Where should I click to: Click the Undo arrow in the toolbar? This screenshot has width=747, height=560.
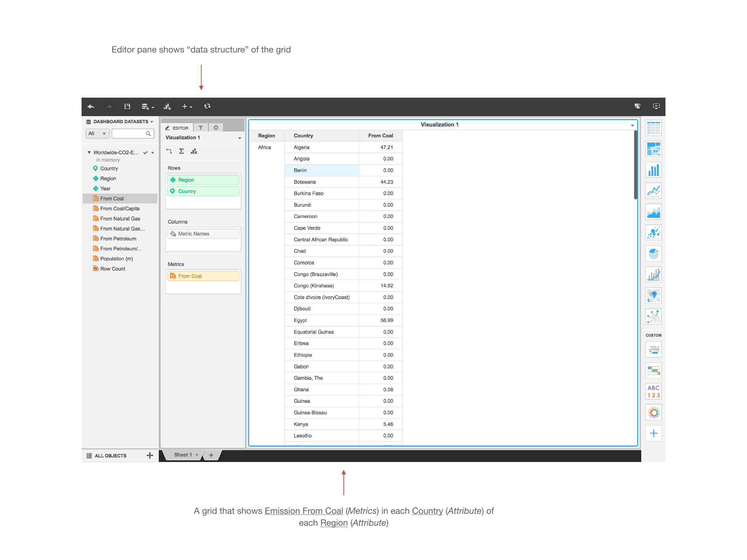pos(91,107)
